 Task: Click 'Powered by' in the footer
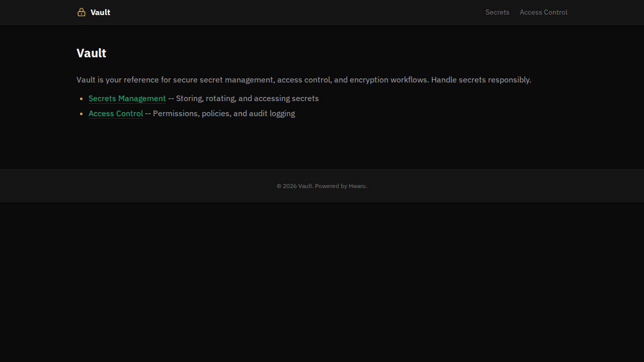click(x=331, y=186)
